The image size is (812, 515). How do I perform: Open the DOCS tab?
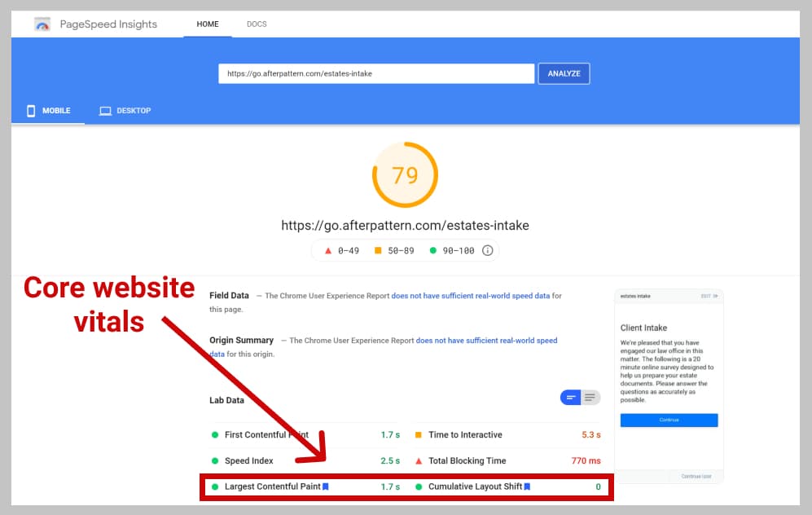click(257, 24)
